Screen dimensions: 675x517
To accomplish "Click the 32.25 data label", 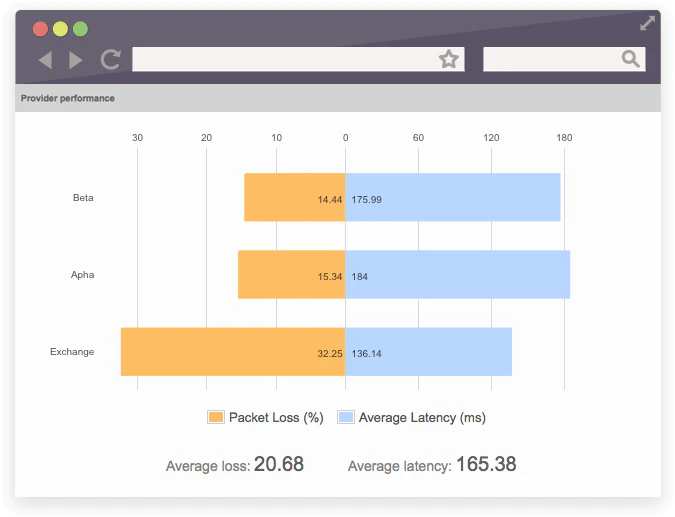I will click(330, 353).
